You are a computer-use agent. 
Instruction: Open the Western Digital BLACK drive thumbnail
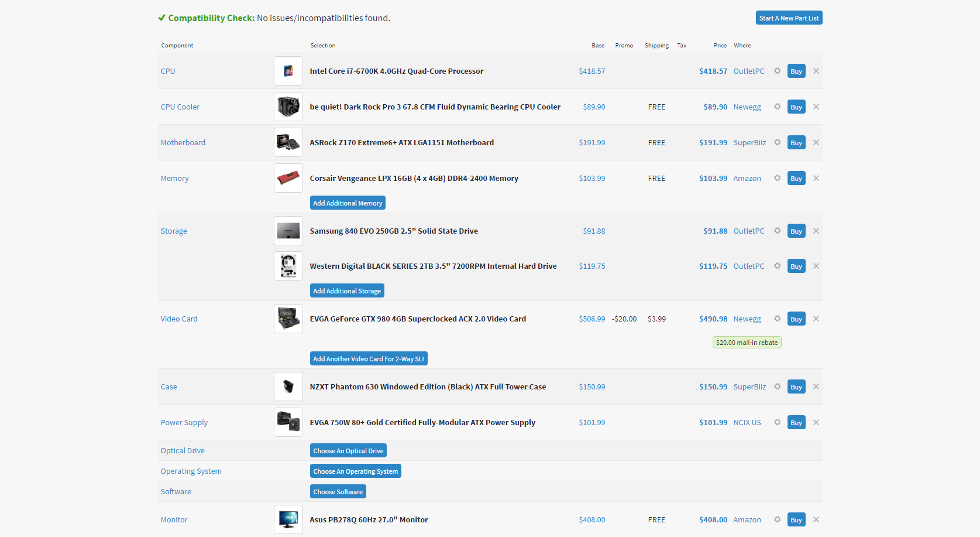click(x=288, y=266)
